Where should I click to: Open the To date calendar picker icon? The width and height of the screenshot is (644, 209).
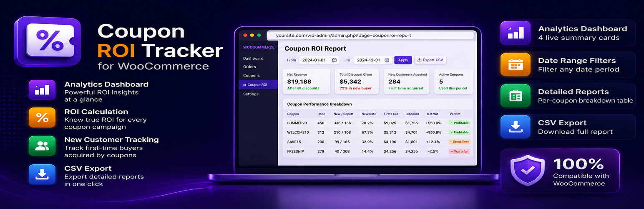387,60
